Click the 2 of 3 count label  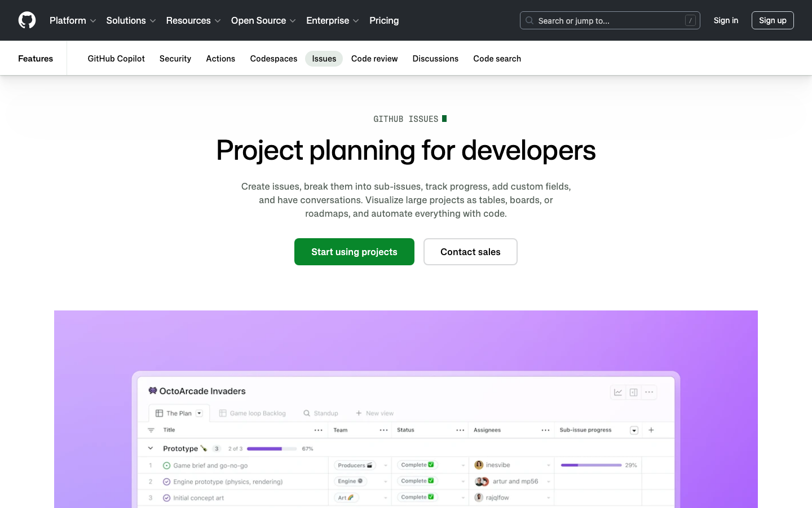click(x=235, y=449)
